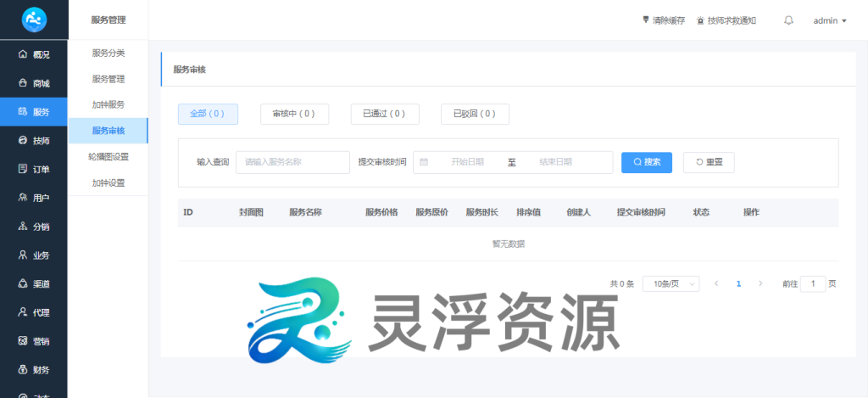Open the 商城 shop icon
This screenshot has height=398, width=868.
(x=23, y=83)
